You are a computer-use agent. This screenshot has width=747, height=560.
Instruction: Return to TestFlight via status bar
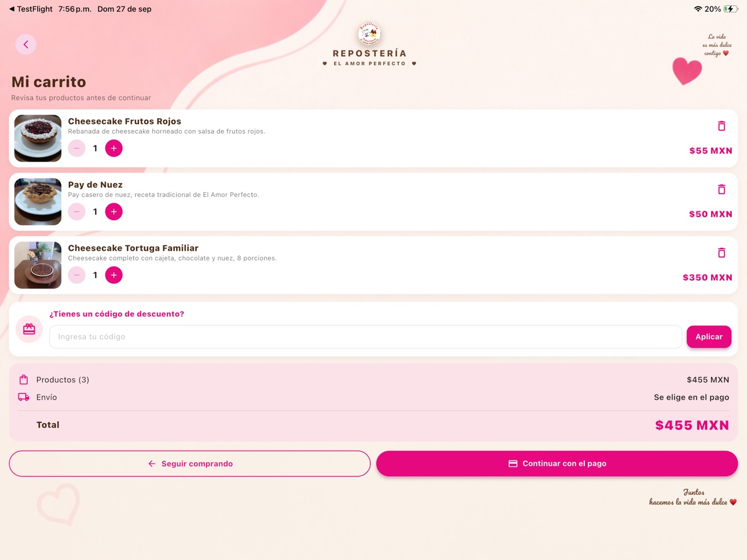point(31,9)
